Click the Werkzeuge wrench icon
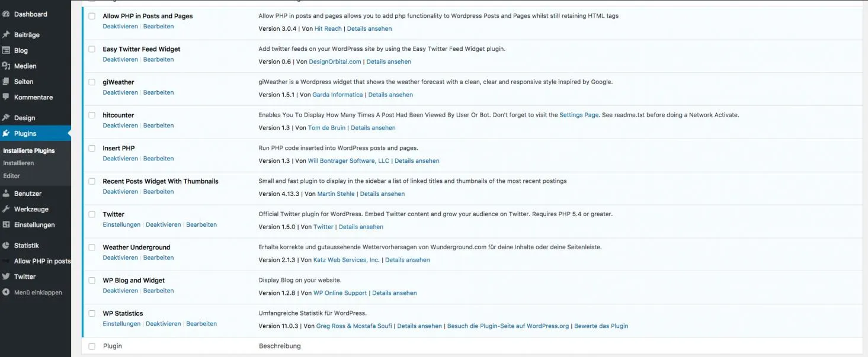The width and height of the screenshot is (868, 357). tap(6, 209)
